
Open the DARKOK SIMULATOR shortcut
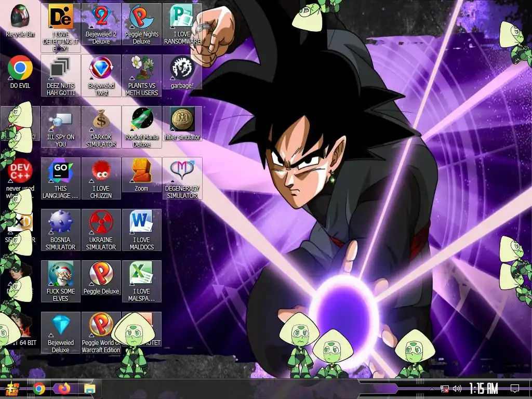click(x=101, y=127)
